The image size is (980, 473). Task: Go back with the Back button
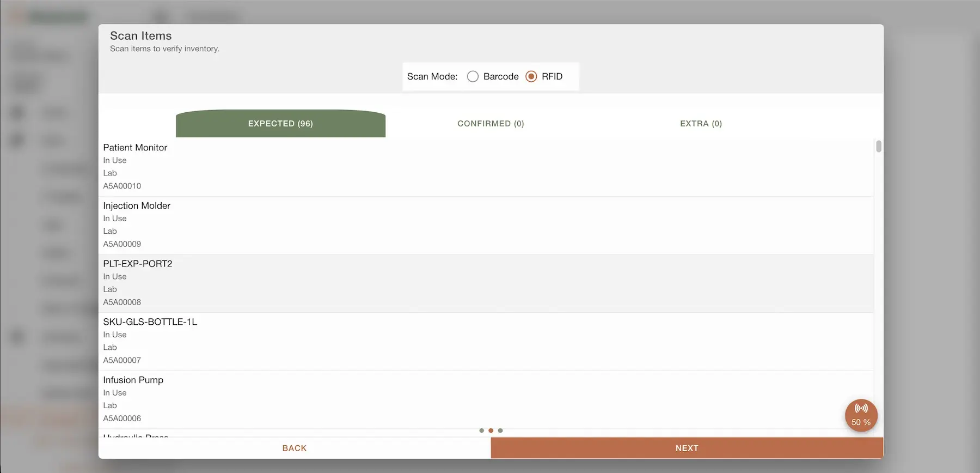point(294,448)
